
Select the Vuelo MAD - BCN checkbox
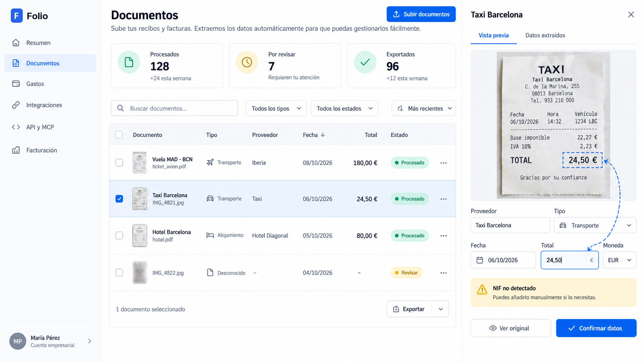pyautogui.click(x=119, y=163)
